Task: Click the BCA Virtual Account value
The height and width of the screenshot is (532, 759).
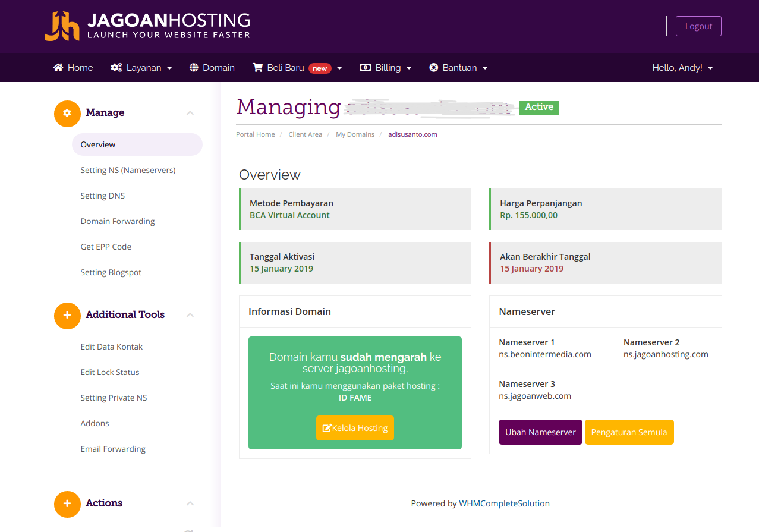Action: coord(289,215)
